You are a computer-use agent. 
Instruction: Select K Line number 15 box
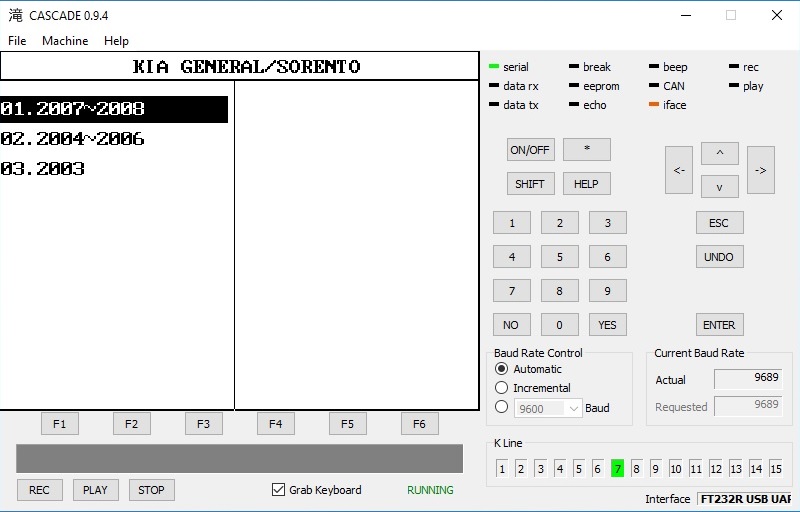775,468
